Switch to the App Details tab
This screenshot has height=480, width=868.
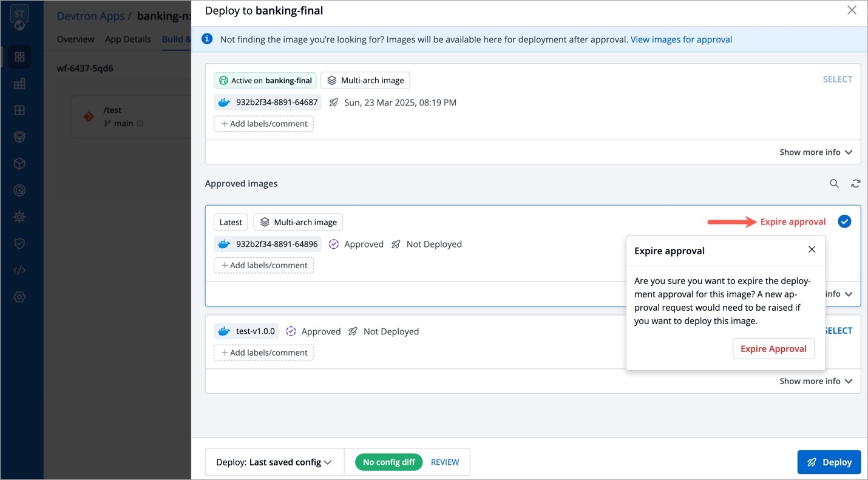(x=127, y=39)
